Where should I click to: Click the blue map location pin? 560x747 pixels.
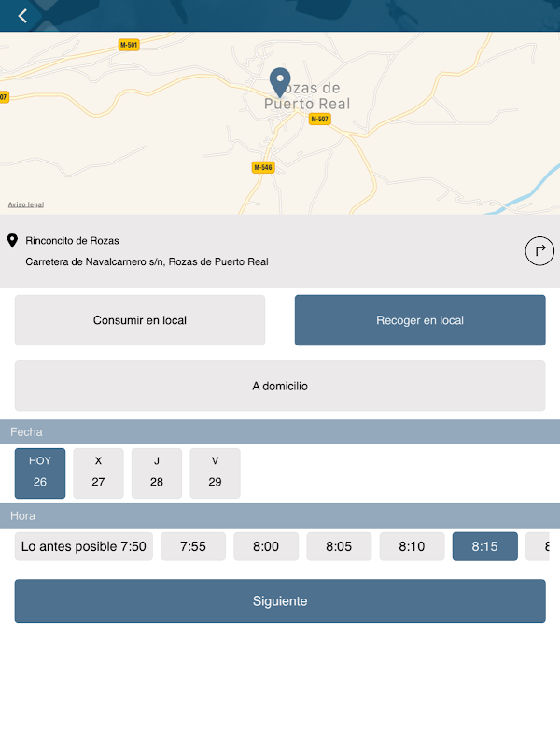[x=280, y=81]
